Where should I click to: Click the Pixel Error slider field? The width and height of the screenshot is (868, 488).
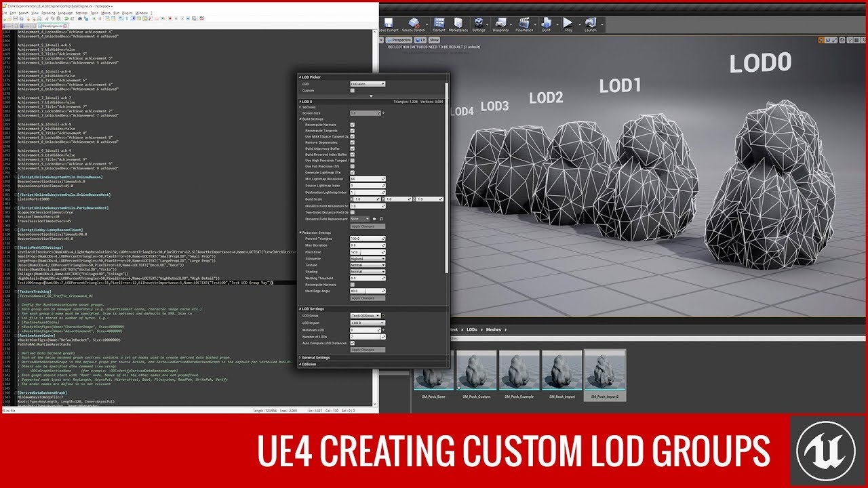click(x=368, y=252)
